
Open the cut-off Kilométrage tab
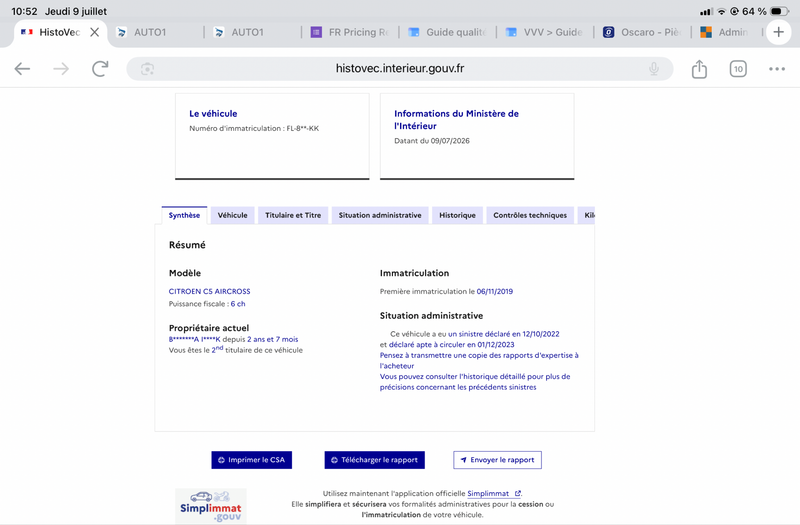point(586,215)
